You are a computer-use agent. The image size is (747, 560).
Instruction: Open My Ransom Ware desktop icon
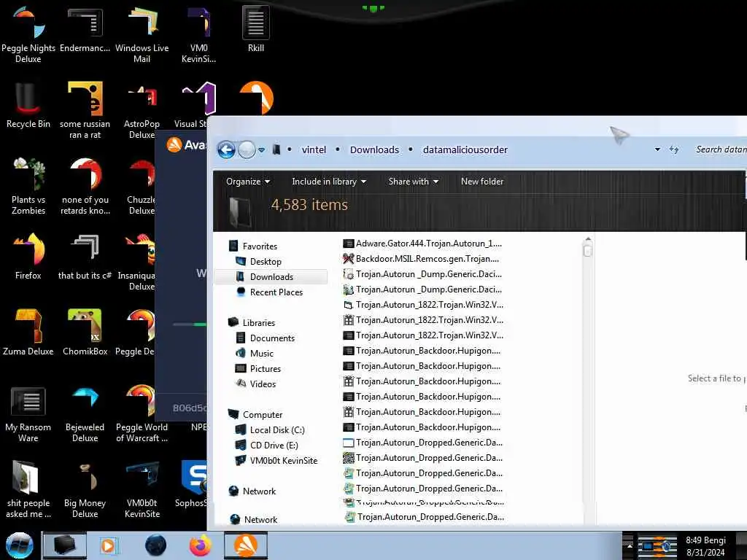[28, 413]
